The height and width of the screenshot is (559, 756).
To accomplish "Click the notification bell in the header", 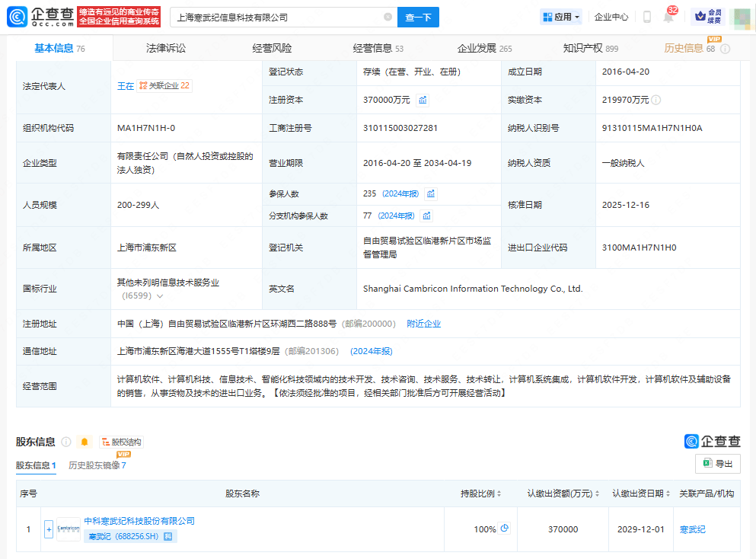I will pos(668,18).
